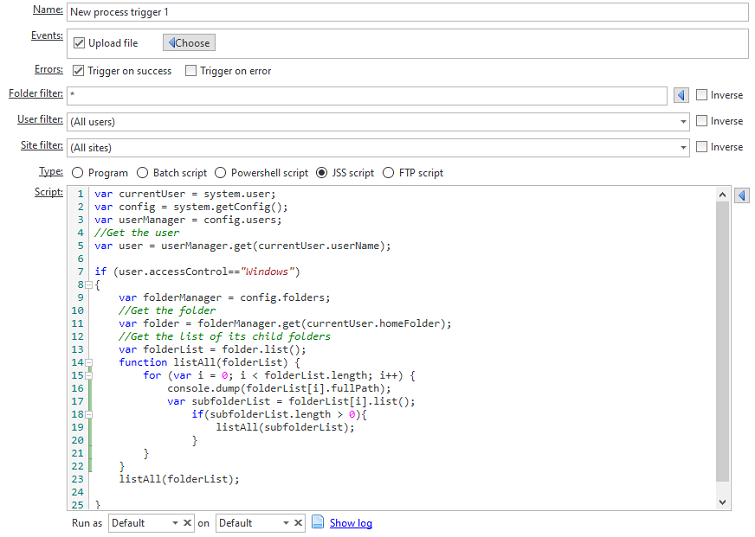Clear the Run as value with X
This screenshot has height=537, width=755.
(187, 523)
